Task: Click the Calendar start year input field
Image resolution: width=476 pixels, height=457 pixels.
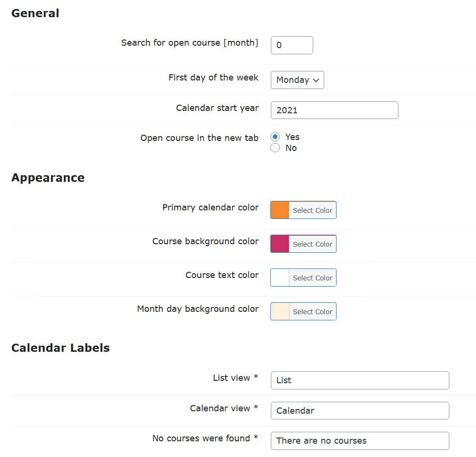Action: [x=334, y=110]
